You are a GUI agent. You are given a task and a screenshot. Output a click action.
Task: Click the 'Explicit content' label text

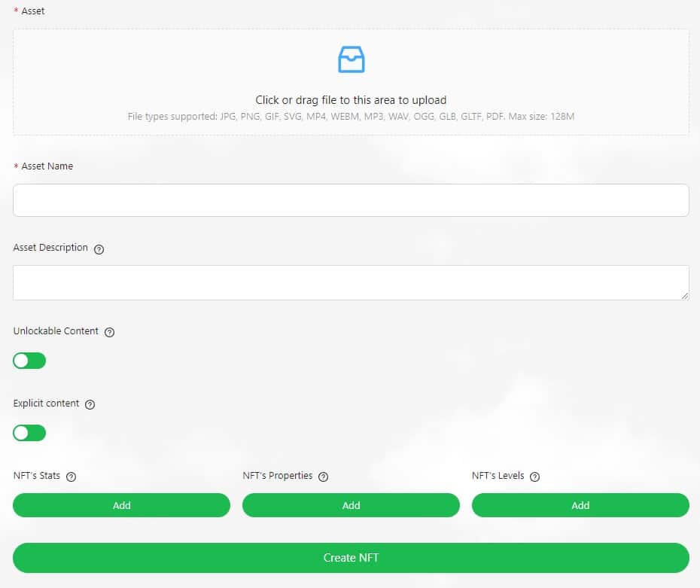point(46,403)
